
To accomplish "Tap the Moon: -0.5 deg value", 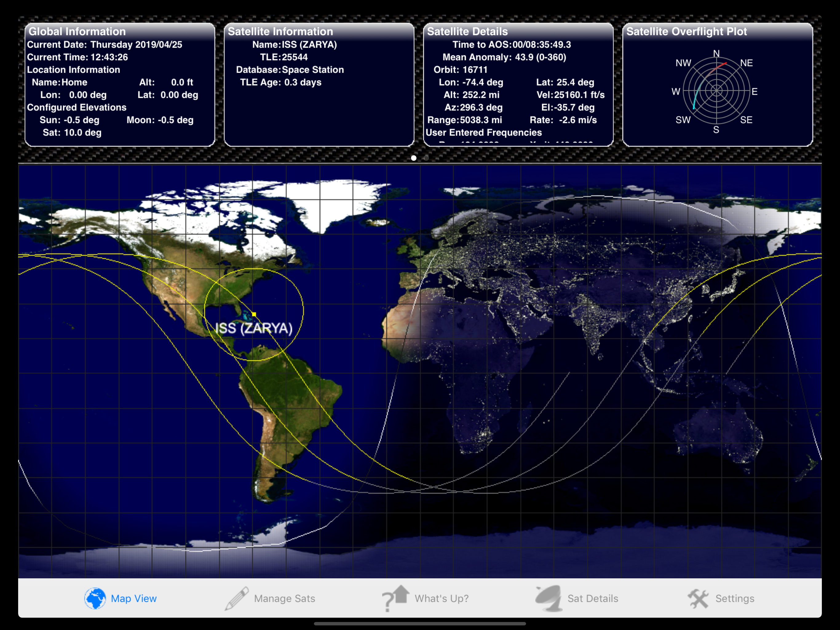I will (x=160, y=120).
